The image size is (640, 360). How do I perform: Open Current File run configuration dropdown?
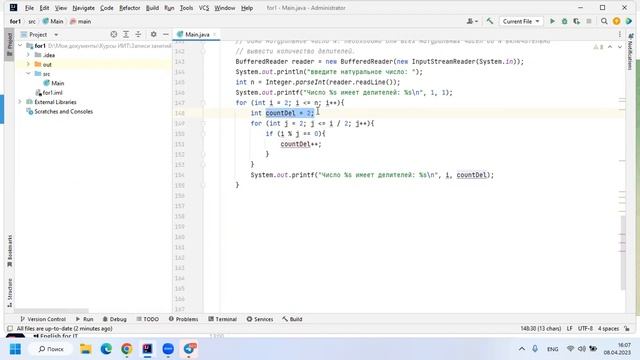click(x=521, y=21)
